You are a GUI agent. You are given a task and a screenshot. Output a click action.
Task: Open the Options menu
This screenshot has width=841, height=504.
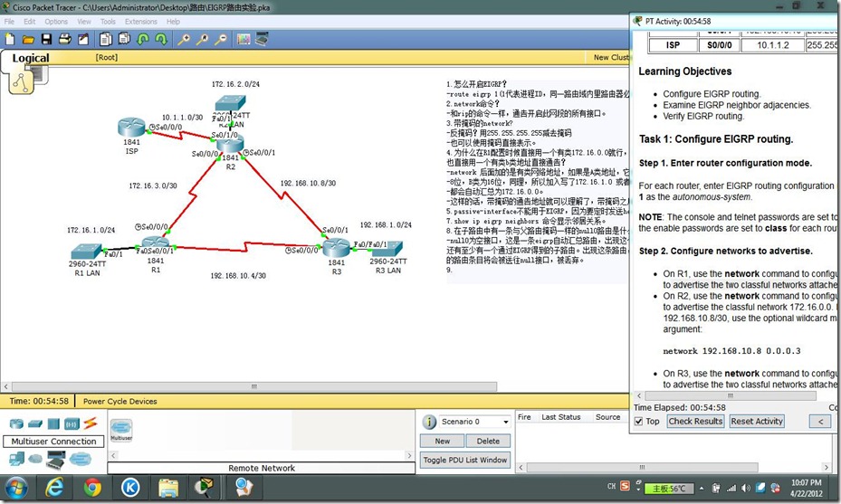pyautogui.click(x=56, y=22)
